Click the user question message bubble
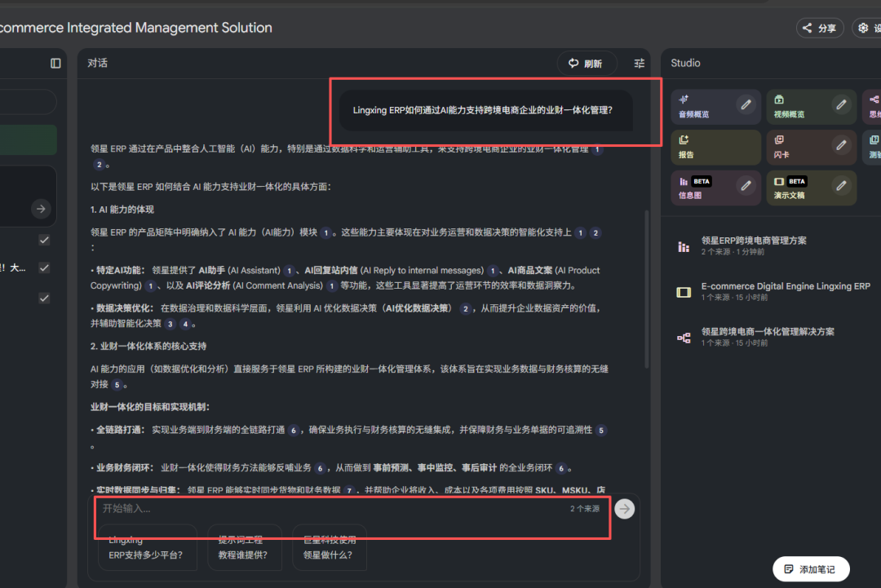881x588 pixels. tap(486, 110)
